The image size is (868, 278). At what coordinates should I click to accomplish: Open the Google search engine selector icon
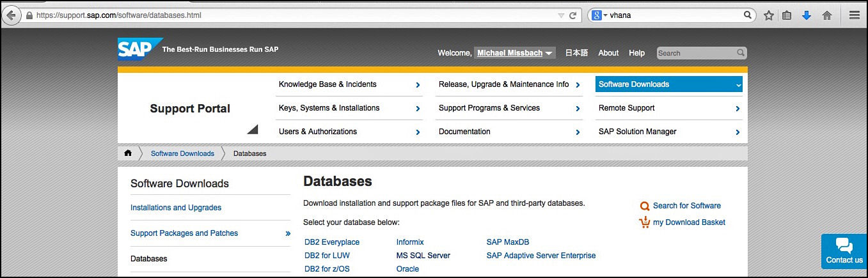tap(599, 15)
